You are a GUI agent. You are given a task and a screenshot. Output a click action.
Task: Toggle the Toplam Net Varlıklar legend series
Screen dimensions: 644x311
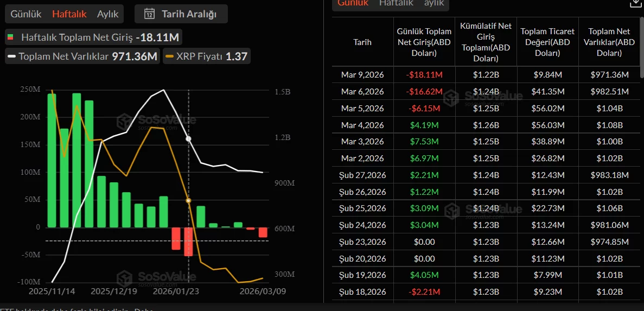(82, 56)
